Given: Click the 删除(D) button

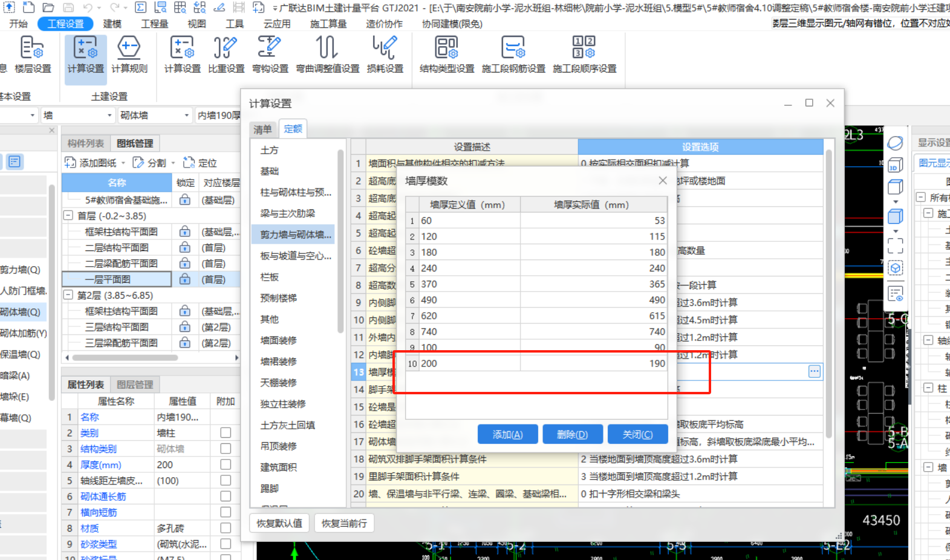Looking at the screenshot, I should tap(573, 434).
